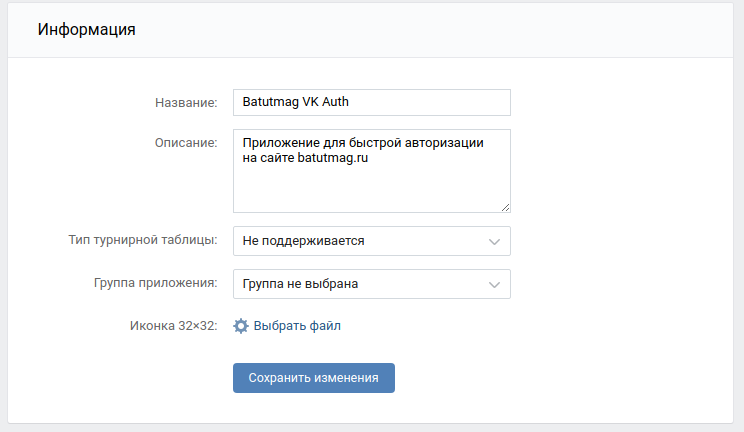Click the gear icon beside Выбрать файл
The image size is (744, 432).
(x=241, y=326)
